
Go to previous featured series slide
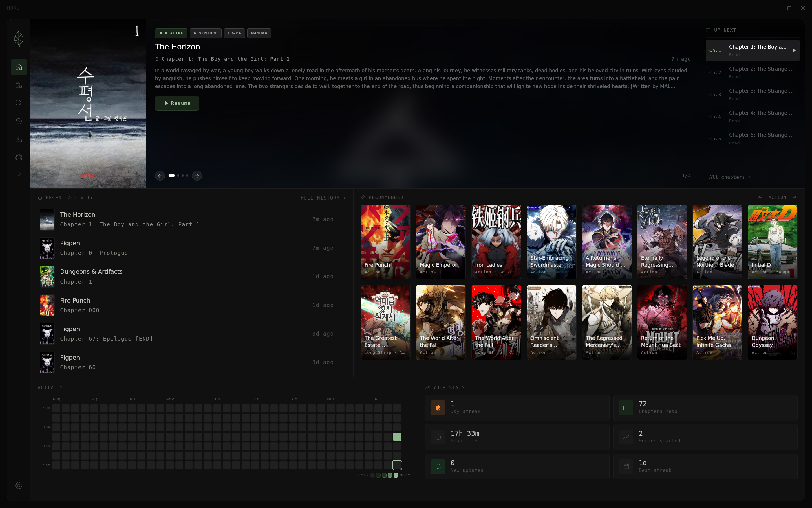(160, 176)
